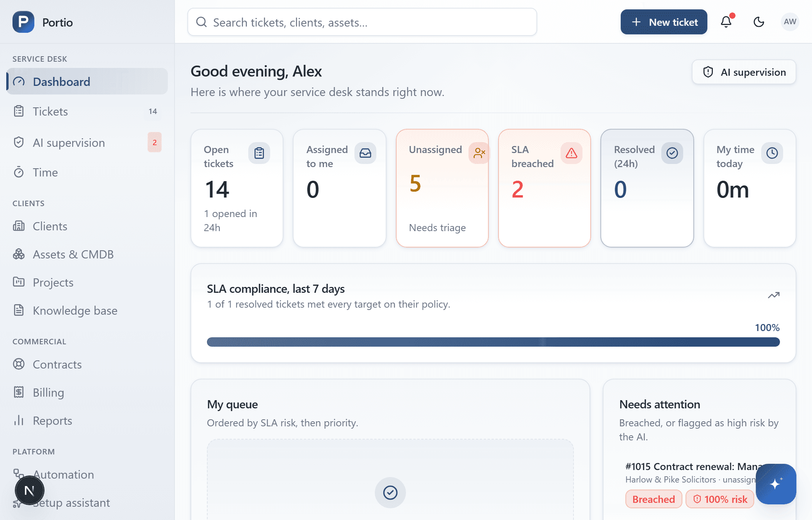Click the Good evening, Alex heading
812x520 pixels.
pos(256,71)
